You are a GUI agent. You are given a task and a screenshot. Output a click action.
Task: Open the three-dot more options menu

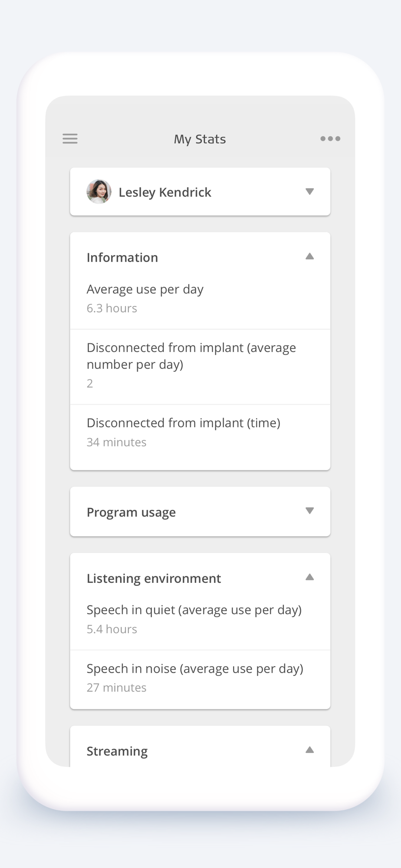tap(330, 139)
